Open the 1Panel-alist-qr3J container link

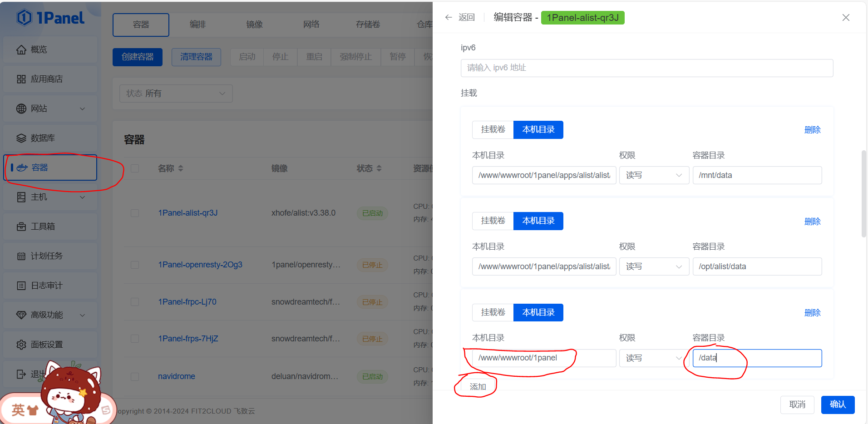point(188,213)
